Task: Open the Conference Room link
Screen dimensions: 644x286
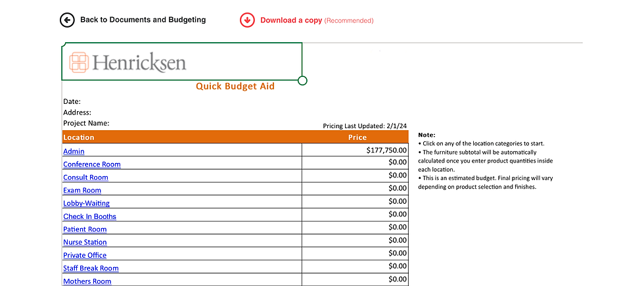Action: [x=92, y=164]
